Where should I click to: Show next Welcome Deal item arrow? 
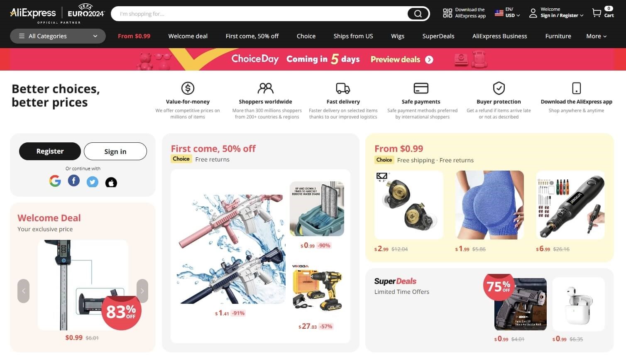pyautogui.click(x=142, y=291)
